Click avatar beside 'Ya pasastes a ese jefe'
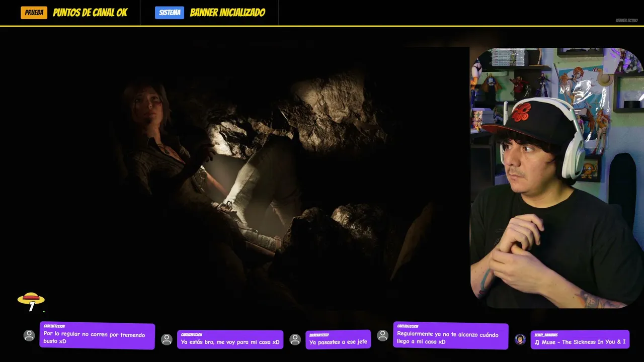Viewport: 644px width, 362px height. point(295,339)
